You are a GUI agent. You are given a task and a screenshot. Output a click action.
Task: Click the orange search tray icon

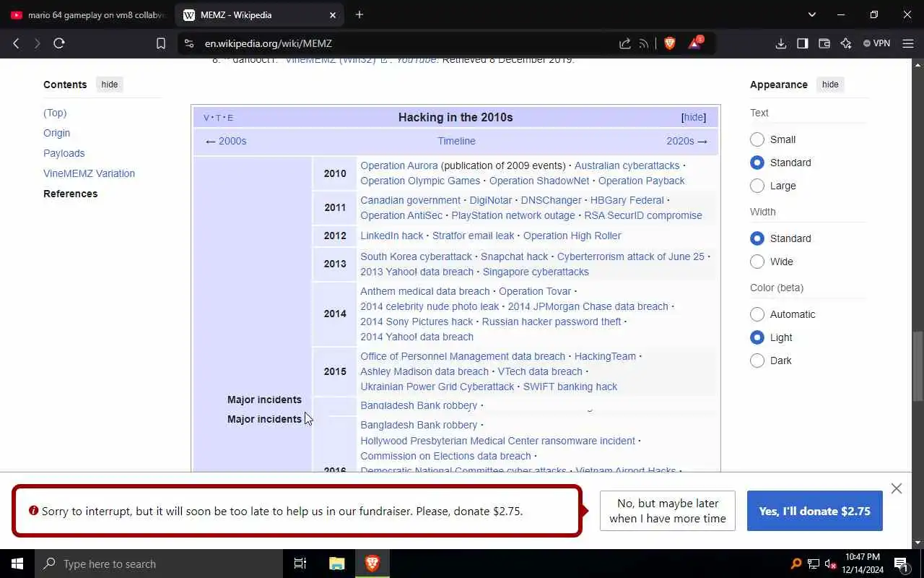coord(796,564)
